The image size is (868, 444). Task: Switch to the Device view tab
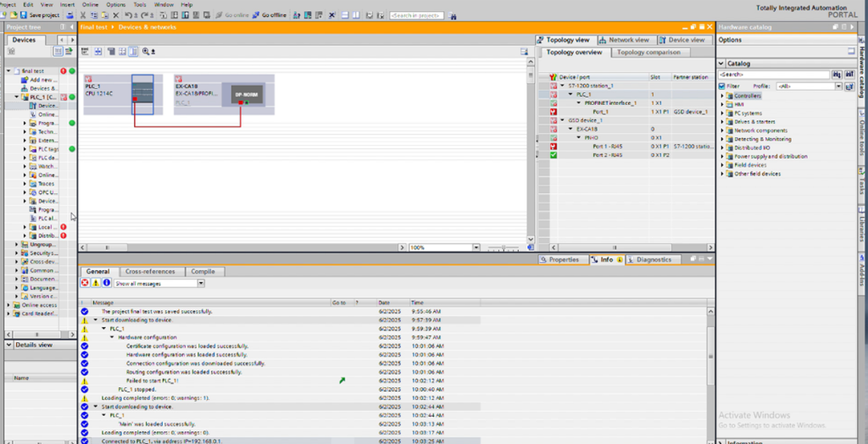[686, 40]
